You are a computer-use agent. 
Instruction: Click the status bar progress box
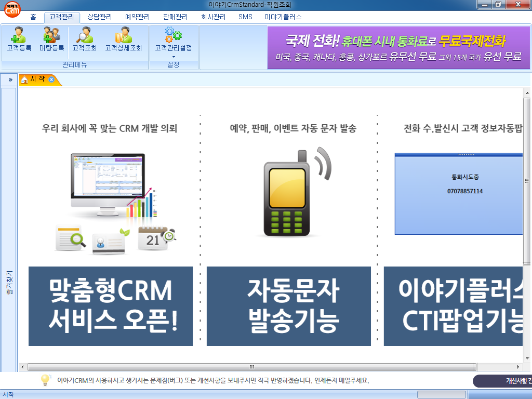[x=442, y=394]
